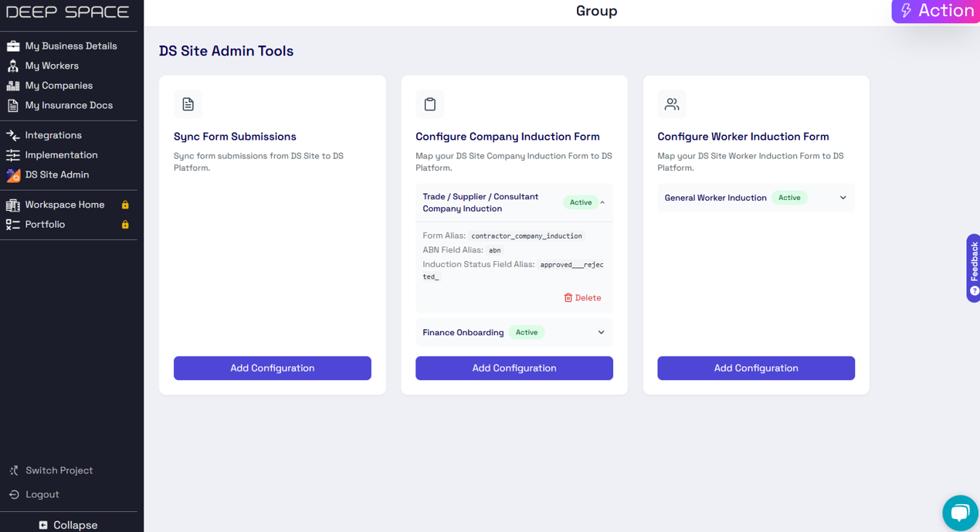Expand the General Worker Induction configuration

point(843,198)
